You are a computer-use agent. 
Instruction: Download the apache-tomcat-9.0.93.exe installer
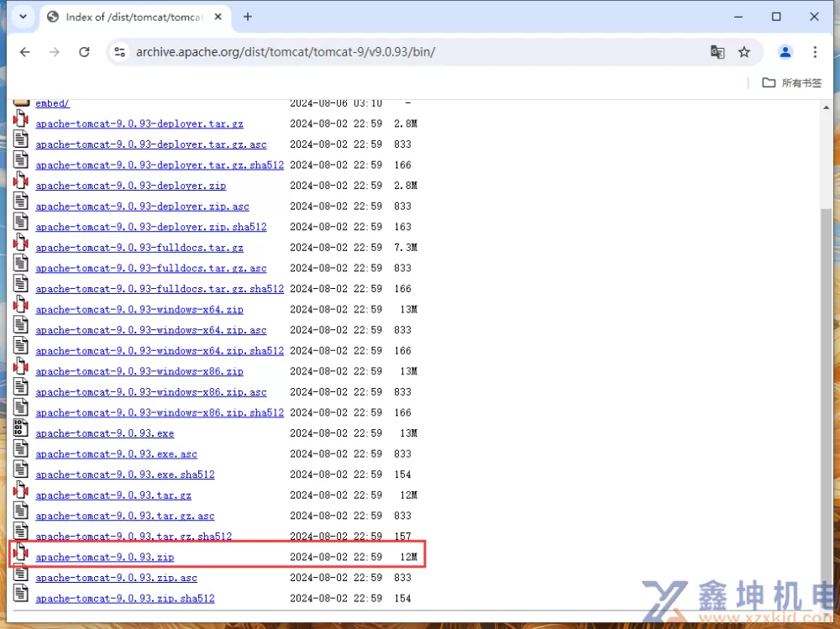(104, 433)
